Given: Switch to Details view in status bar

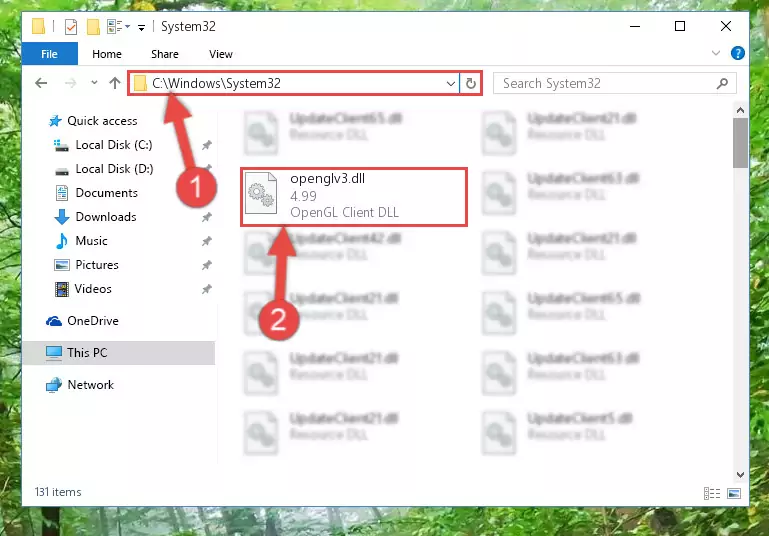Looking at the screenshot, I should tap(712, 493).
